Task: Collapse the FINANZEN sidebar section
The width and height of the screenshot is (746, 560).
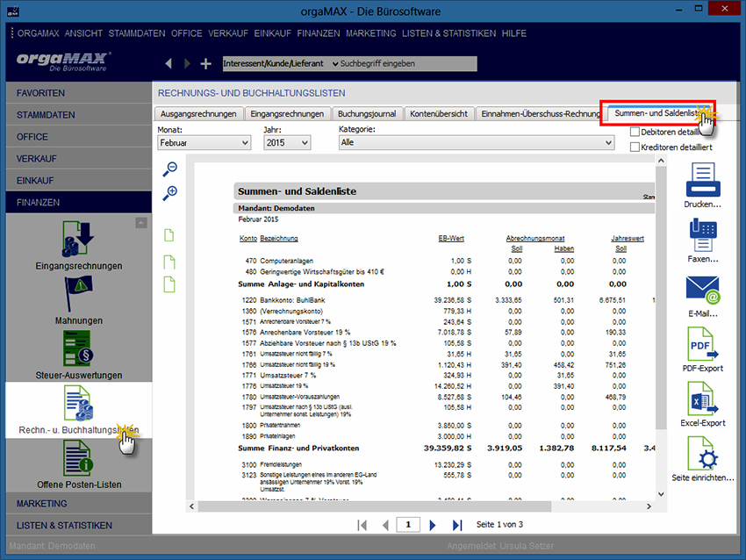Action: tap(79, 203)
